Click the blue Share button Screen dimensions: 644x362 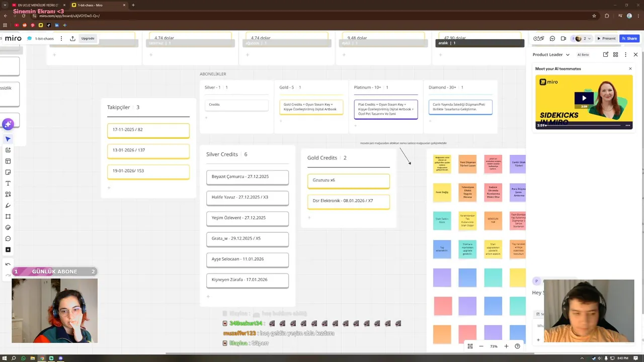click(629, 38)
